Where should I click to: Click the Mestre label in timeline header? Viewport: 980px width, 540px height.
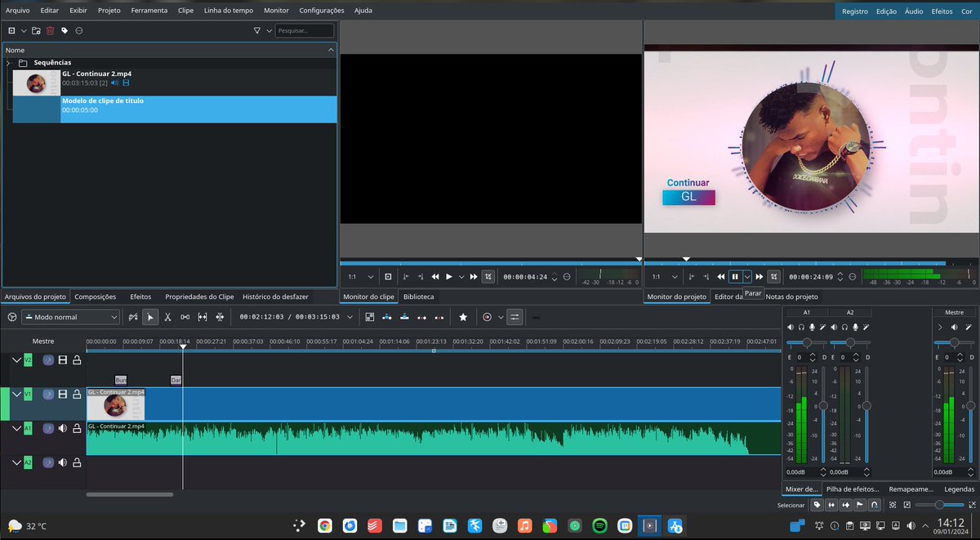pyautogui.click(x=43, y=341)
